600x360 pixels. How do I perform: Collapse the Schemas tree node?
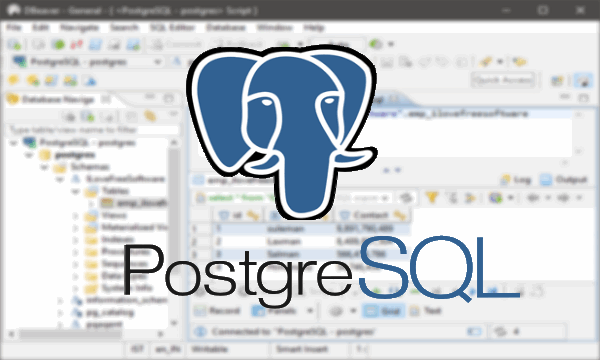click(x=44, y=167)
